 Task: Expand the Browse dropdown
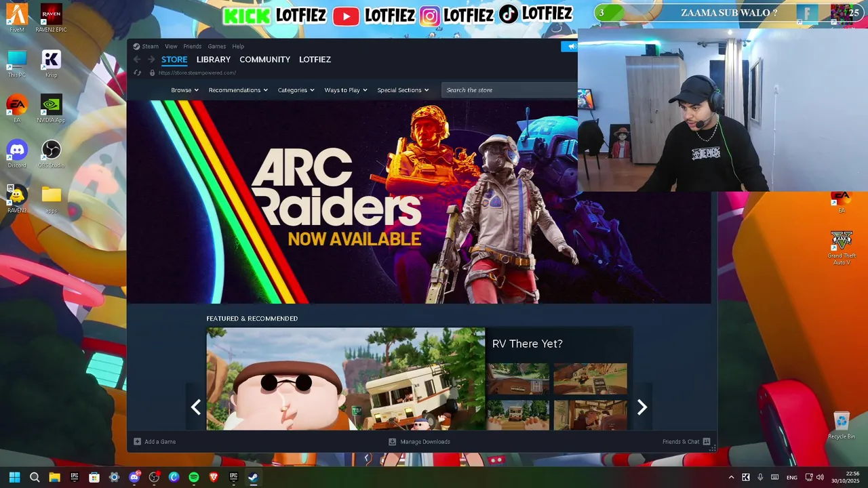[184, 90]
